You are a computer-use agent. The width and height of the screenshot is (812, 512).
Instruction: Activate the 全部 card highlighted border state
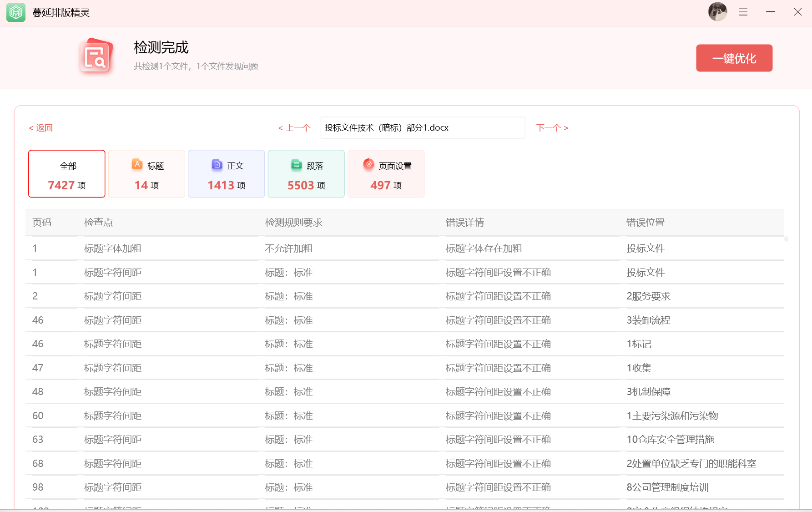pos(66,173)
